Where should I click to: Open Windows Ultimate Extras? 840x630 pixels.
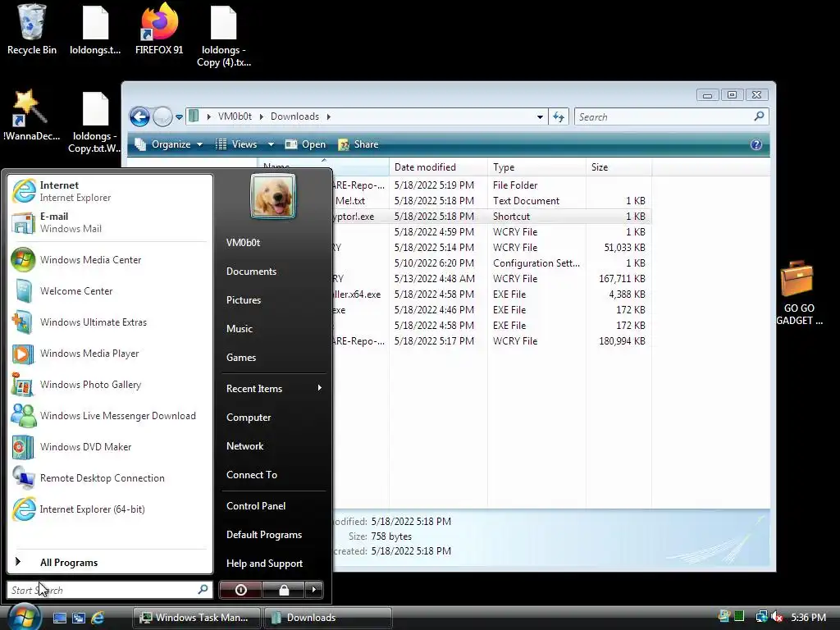point(110,322)
